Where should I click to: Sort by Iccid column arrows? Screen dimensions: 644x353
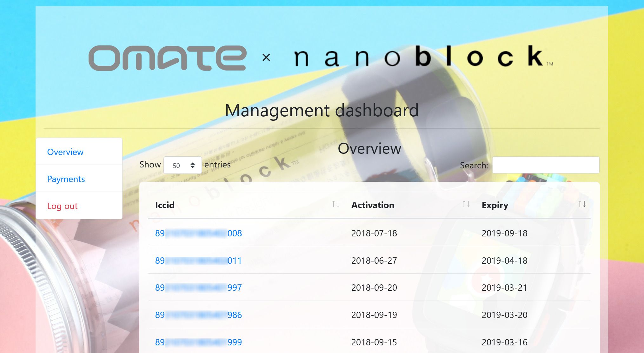(x=335, y=204)
